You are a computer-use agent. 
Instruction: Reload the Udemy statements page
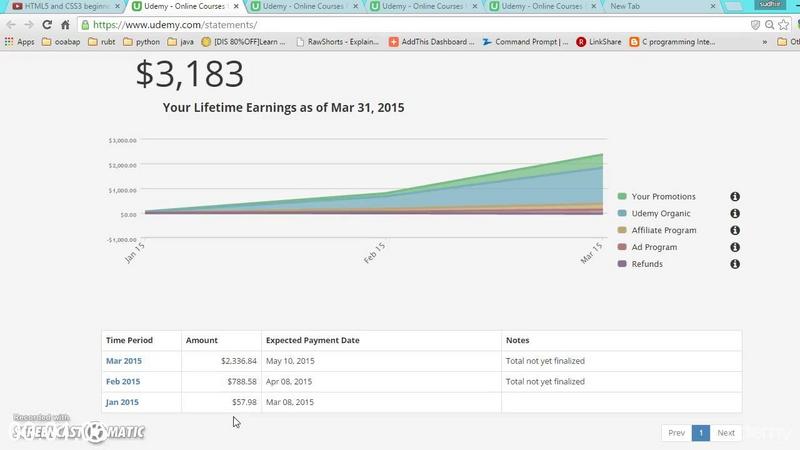[x=47, y=24]
